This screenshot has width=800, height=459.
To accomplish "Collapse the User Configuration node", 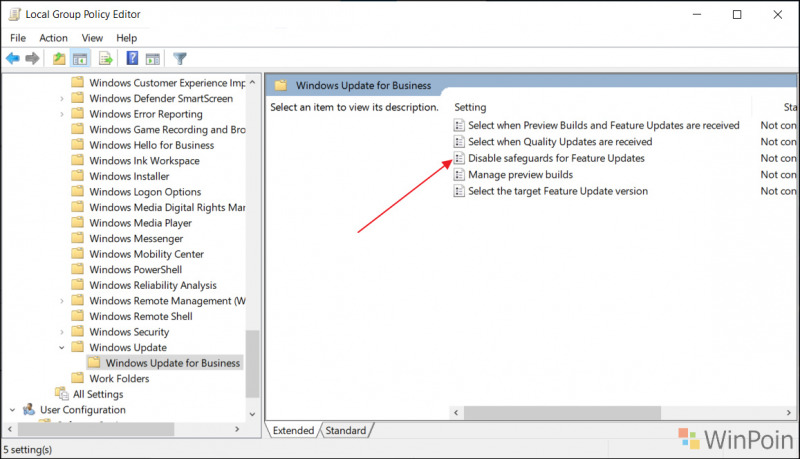I will coord(13,410).
